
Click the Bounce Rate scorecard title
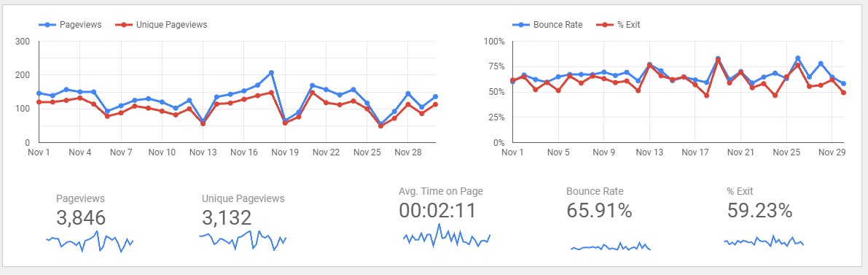pos(595,191)
